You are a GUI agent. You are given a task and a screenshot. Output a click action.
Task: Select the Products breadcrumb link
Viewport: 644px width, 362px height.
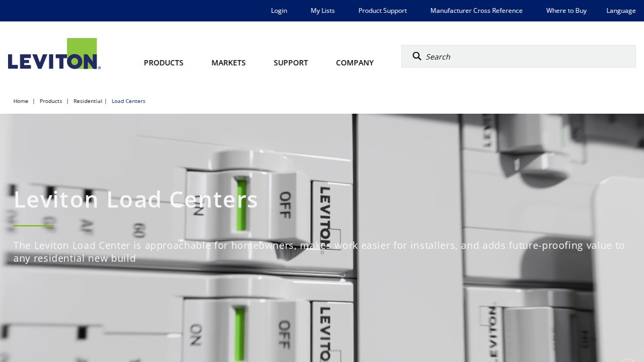(x=51, y=101)
